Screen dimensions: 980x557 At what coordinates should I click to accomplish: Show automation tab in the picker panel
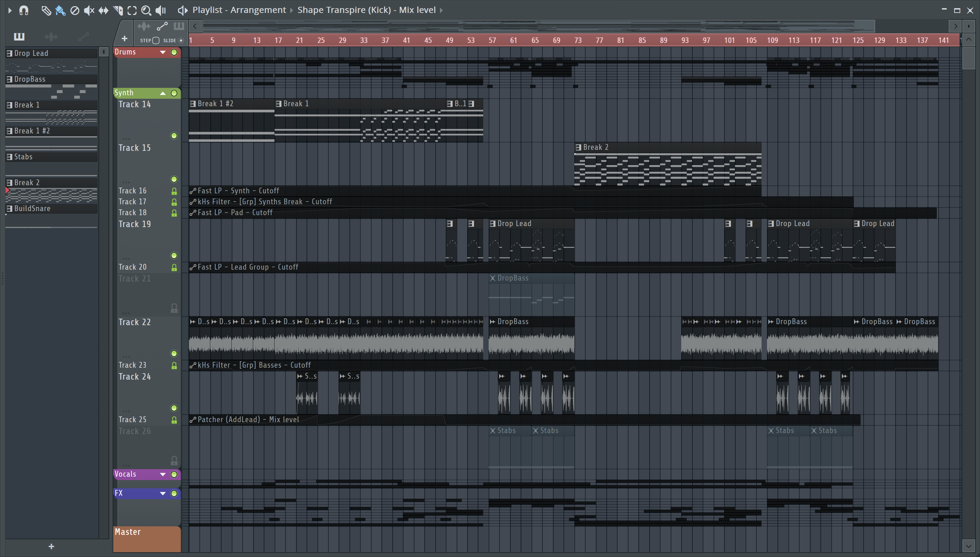click(x=83, y=37)
